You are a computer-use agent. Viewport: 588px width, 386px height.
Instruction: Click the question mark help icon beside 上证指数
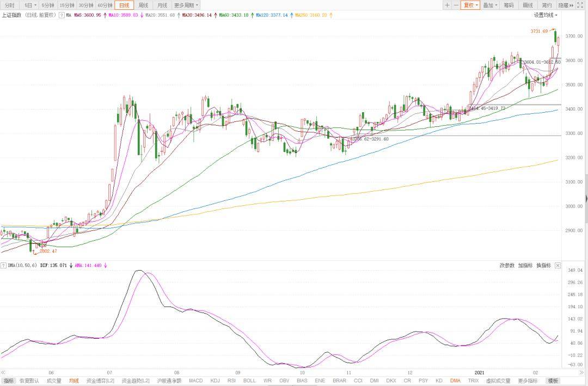click(x=62, y=15)
